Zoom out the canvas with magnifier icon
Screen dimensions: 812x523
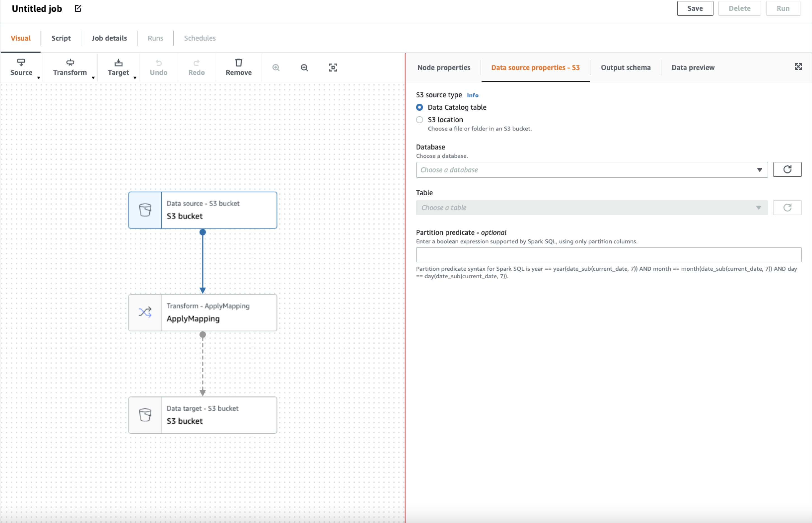click(x=304, y=68)
